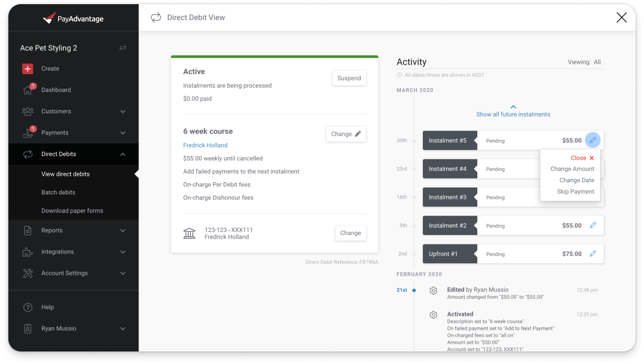The image size is (644, 364).
Task: Change the Viewing: All activity filter
Action: (x=584, y=62)
